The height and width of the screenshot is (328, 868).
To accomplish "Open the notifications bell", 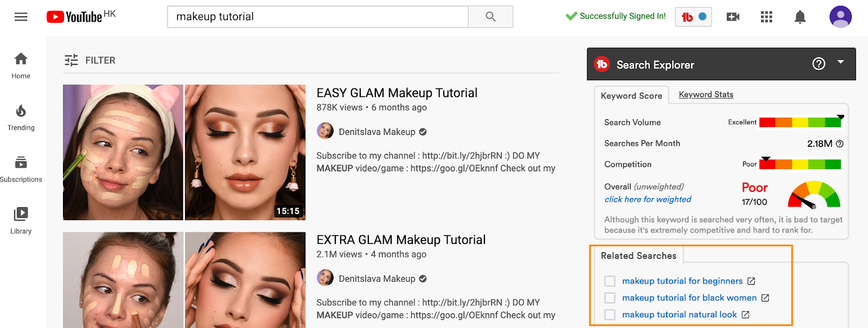I will [x=800, y=17].
